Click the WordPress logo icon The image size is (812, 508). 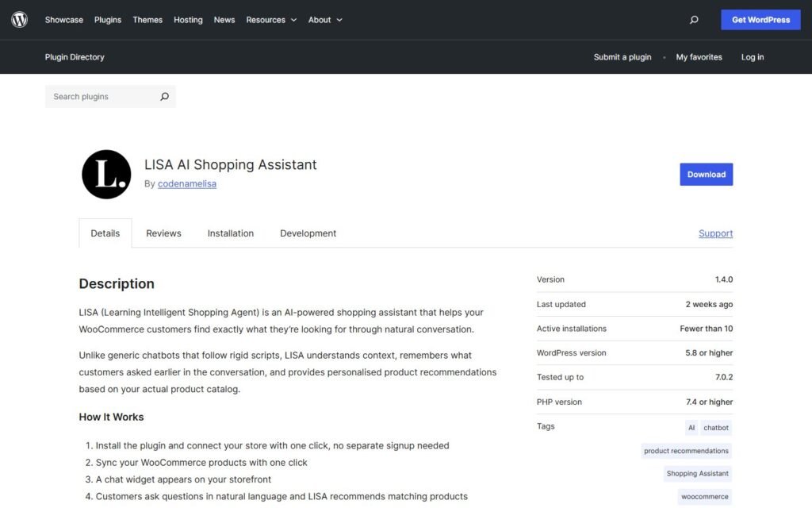[x=19, y=20]
